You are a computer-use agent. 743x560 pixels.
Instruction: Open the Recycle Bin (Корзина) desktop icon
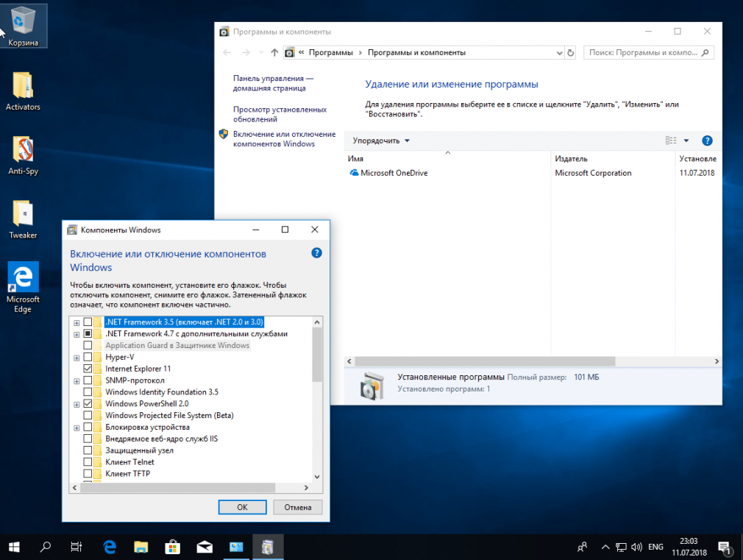coord(23,26)
